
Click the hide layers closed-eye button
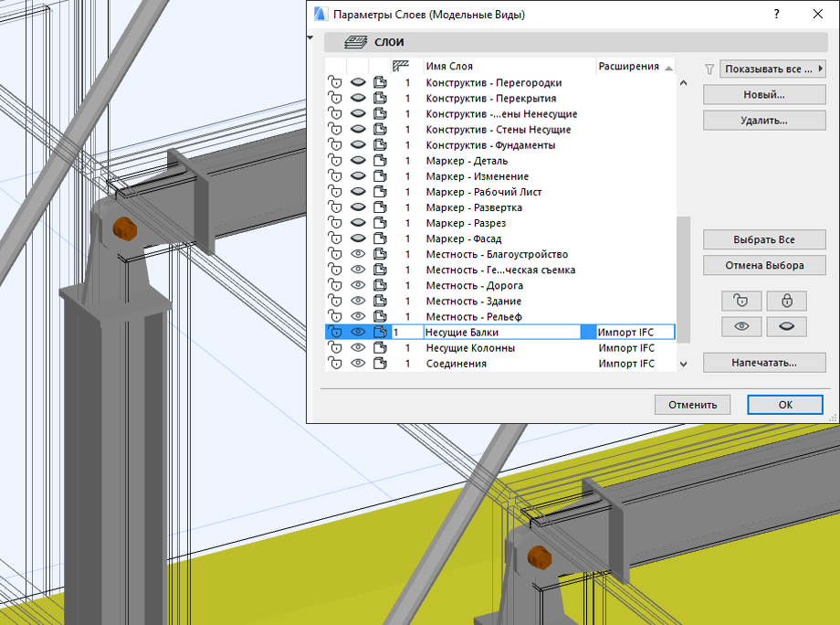[x=786, y=326]
